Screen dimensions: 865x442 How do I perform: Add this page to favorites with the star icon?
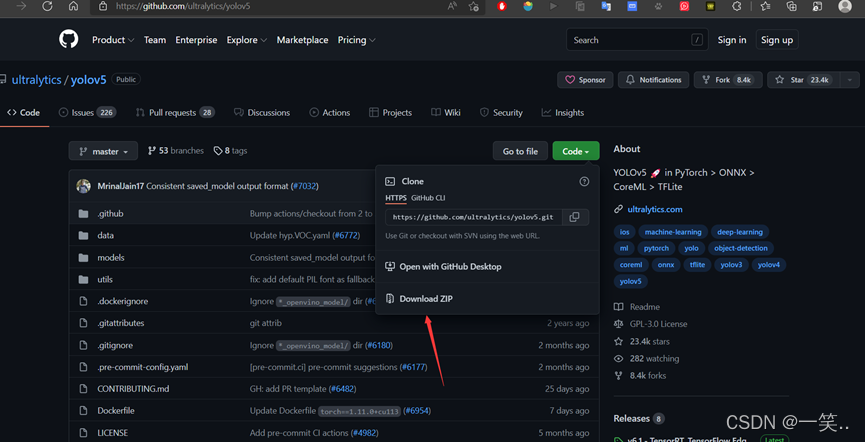pyautogui.click(x=473, y=6)
